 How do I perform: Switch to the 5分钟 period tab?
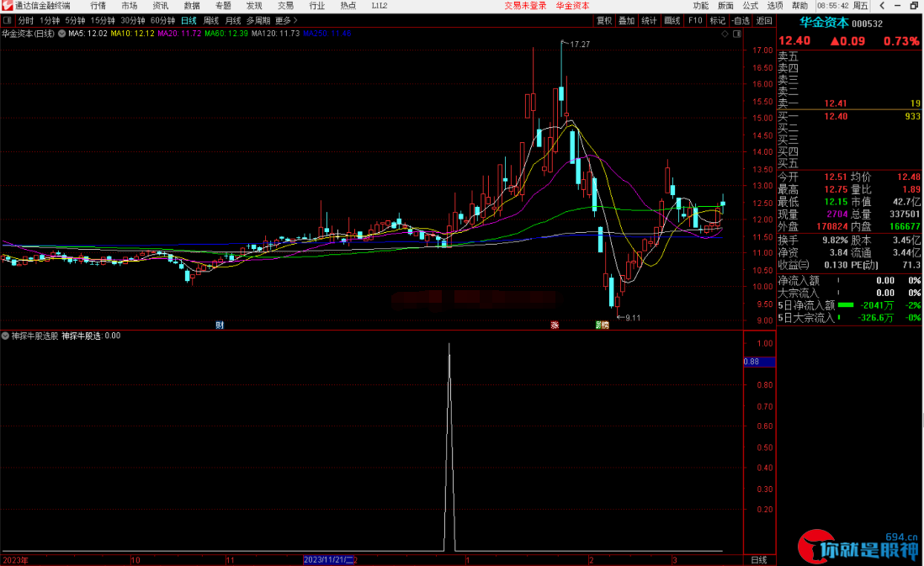(76, 21)
